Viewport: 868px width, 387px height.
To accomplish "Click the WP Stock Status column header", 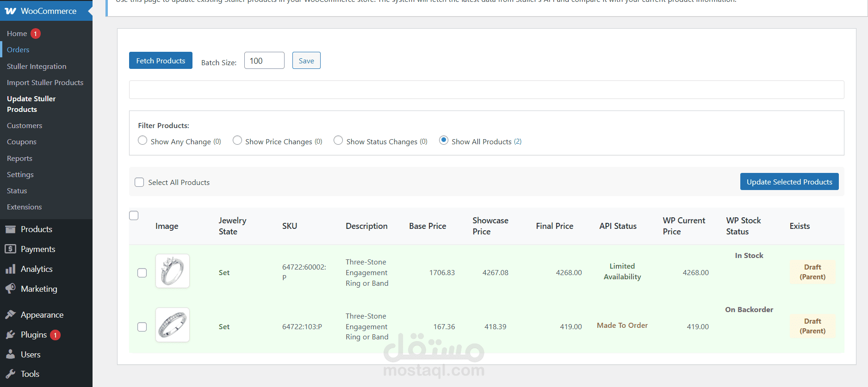I will [744, 226].
